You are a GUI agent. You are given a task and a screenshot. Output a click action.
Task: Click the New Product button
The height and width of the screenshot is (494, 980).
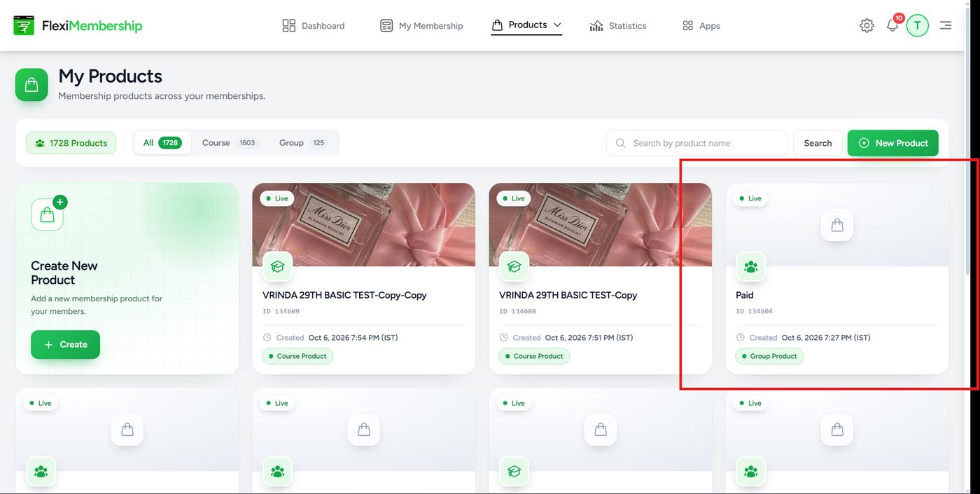coord(893,143)
